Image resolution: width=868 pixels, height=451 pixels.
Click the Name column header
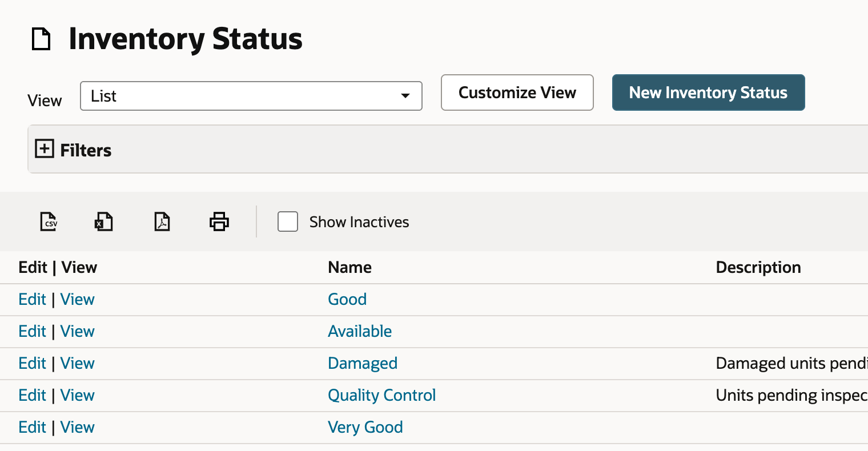coord(349,267)
